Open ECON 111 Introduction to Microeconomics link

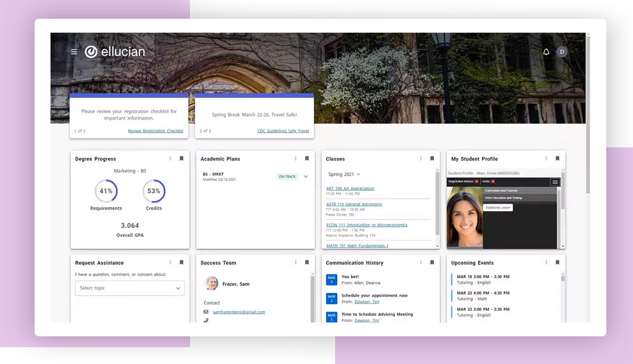(x=367, y=225)
